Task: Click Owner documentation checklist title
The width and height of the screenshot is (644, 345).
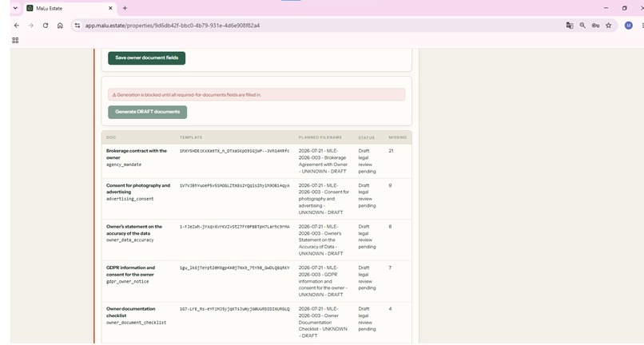Action: [130, 312]
